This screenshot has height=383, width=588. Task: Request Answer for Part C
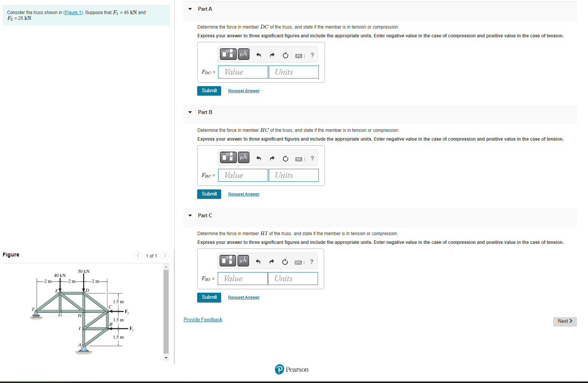click(x=244, y=297)
